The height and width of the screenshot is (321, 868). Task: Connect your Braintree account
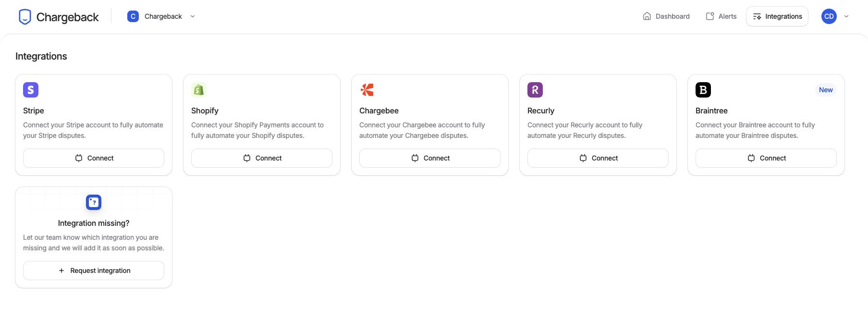766,158
